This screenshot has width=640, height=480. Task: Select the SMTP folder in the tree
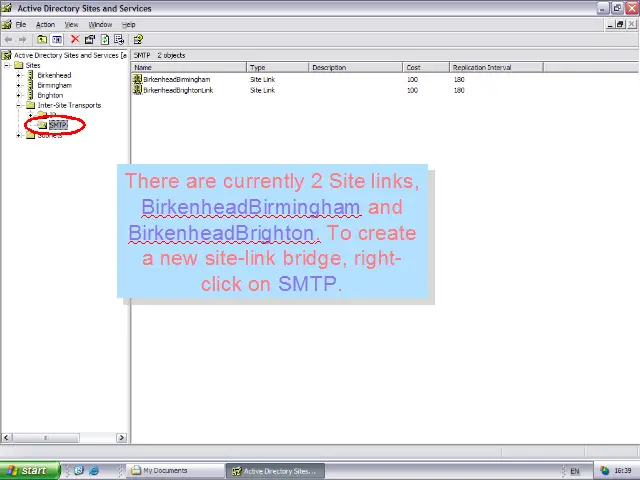[58, 125]
